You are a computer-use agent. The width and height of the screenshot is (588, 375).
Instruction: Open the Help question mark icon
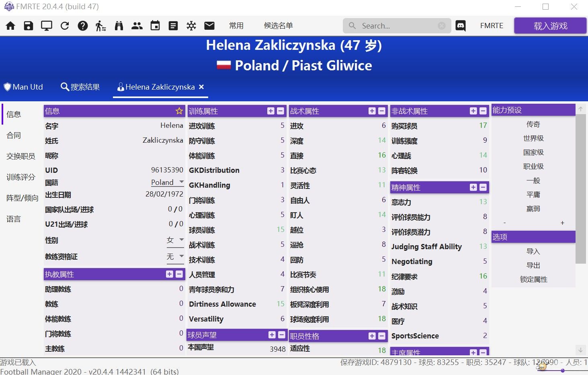(x=83, y=26)
